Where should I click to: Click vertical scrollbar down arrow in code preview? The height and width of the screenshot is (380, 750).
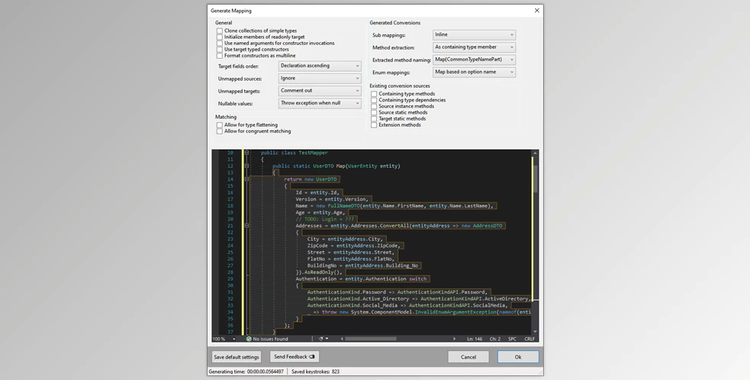click(x=535, y=331)
